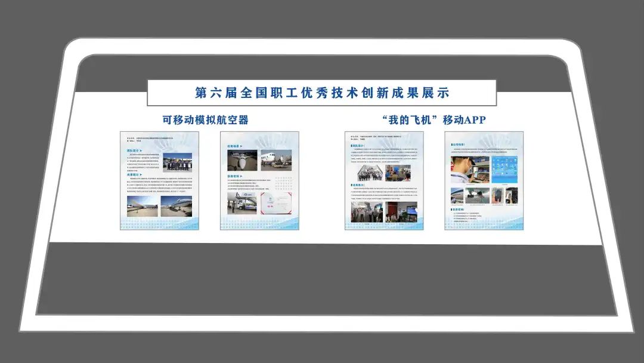Click the stair truck photo in second poster
This screenshot has width=644, height=363.
(x=242, y=203)
